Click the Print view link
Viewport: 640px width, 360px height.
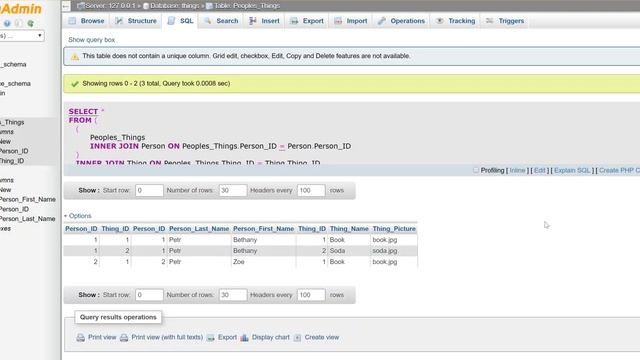tap(102, 338)
